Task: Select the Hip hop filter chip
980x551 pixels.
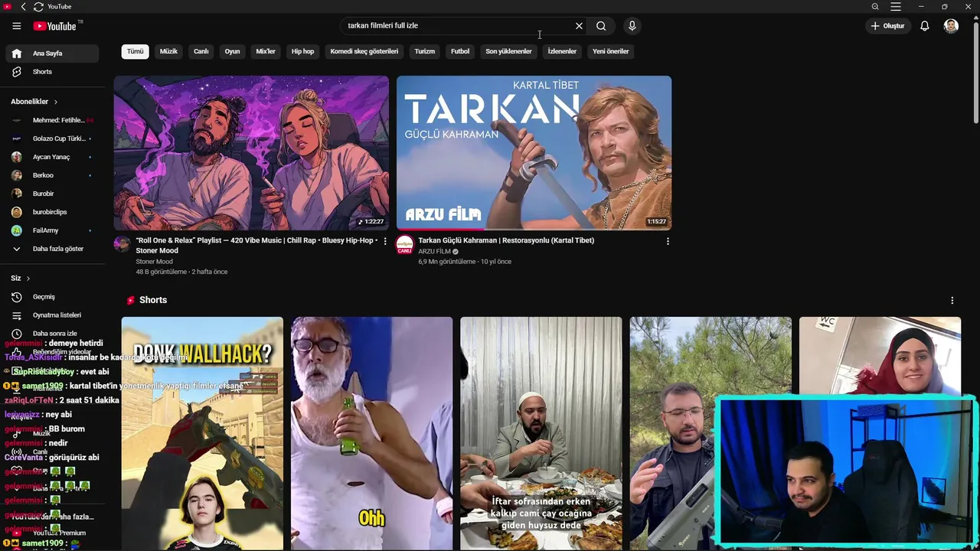Action: pos(302,51)
